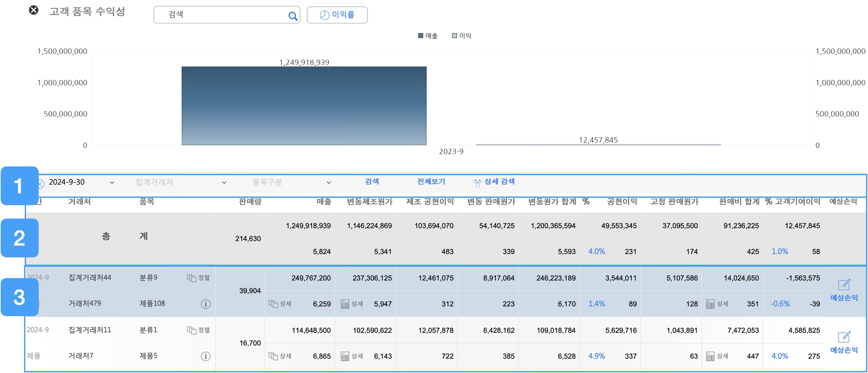Toggle the 이익 legend item

point(462,36)
